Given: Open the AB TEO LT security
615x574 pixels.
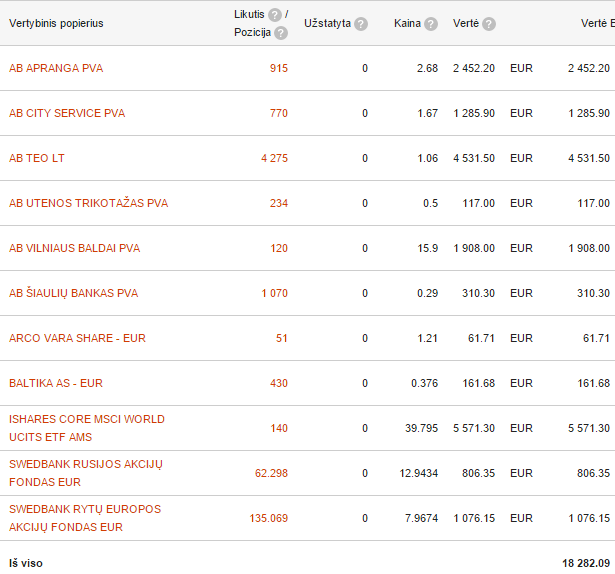Looking at the screenshot, I should click(x=37, y=158).
